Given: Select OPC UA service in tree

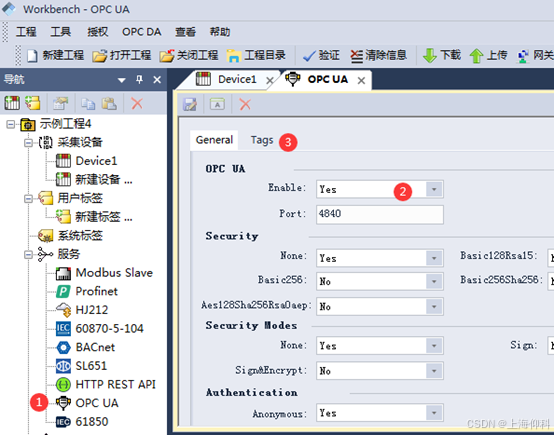Looking at the screenshot, I should click(87, 403).
